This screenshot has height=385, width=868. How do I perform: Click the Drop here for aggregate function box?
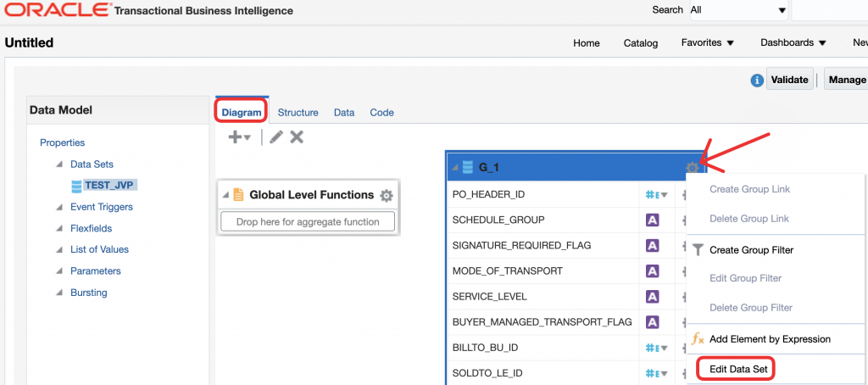coord(309,222)
